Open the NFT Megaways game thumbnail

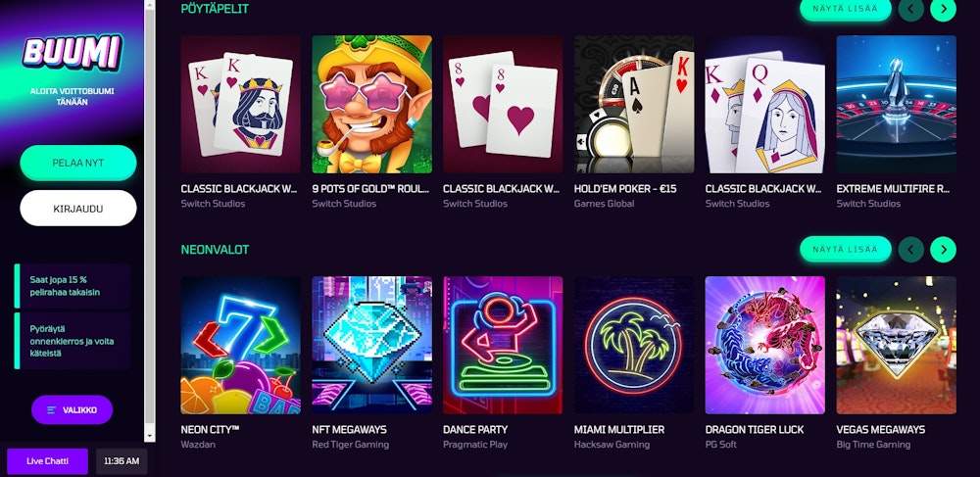click(x=371, y=346)
